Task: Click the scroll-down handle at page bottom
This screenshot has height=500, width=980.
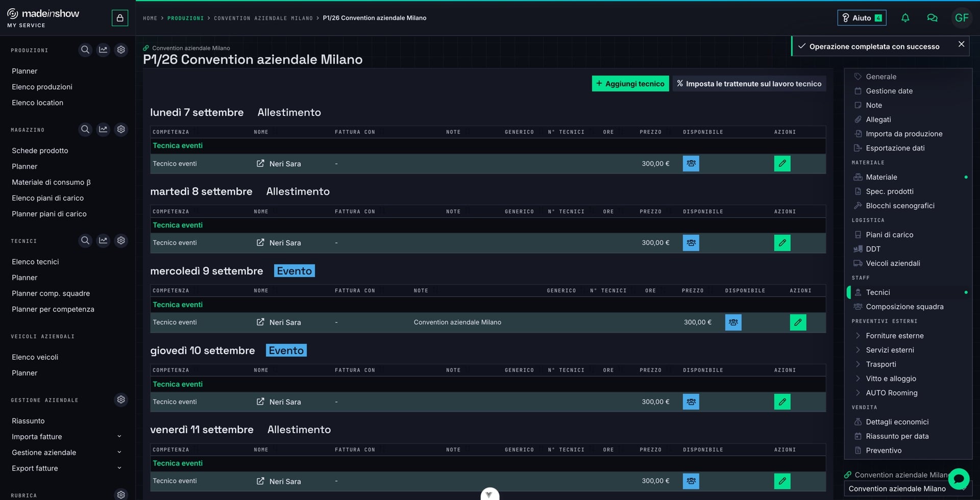Action: pos(489,494)
